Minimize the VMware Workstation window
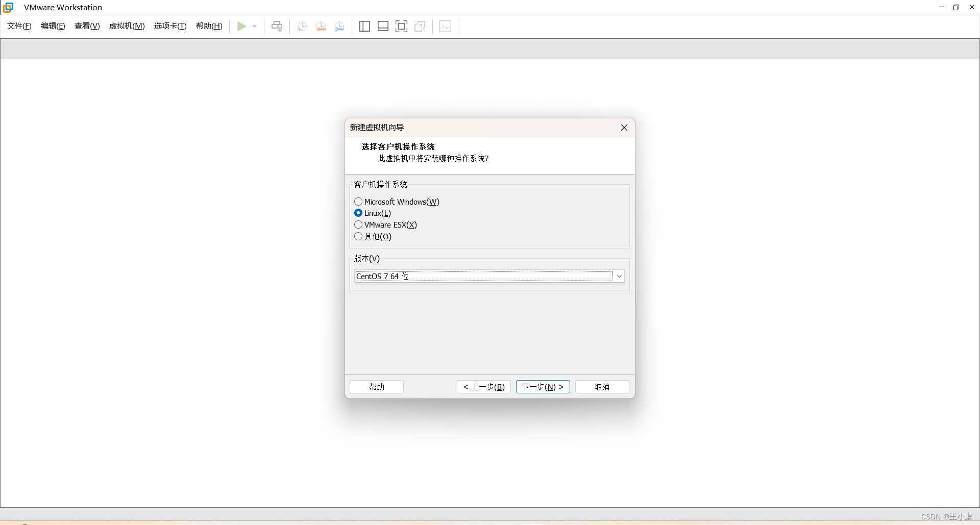The image size is (980, 525). click(x=942, y=7)
